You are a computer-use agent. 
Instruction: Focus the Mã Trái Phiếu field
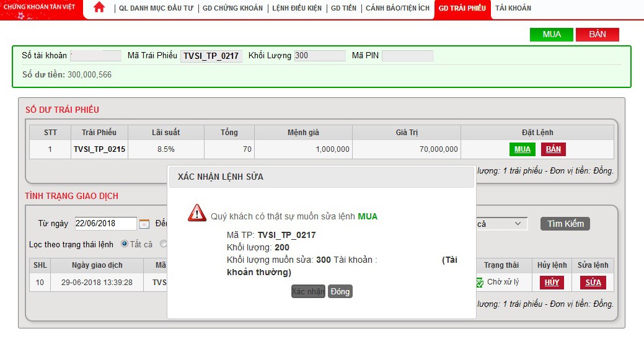coord(211,56)
